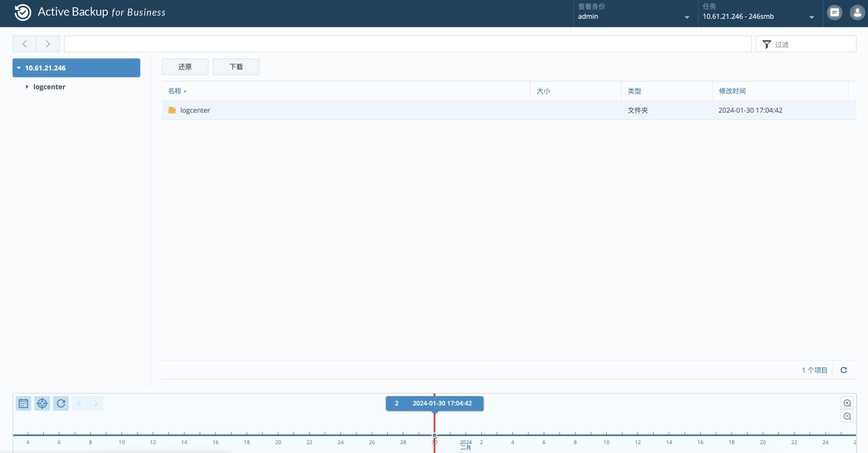Click the Active Backup for Business logo icon
The image size is (868, 453).
(23, 12)
